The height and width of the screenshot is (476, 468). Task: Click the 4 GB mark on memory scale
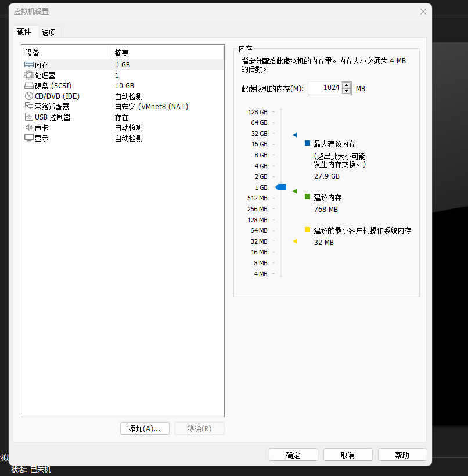[261, 166]
